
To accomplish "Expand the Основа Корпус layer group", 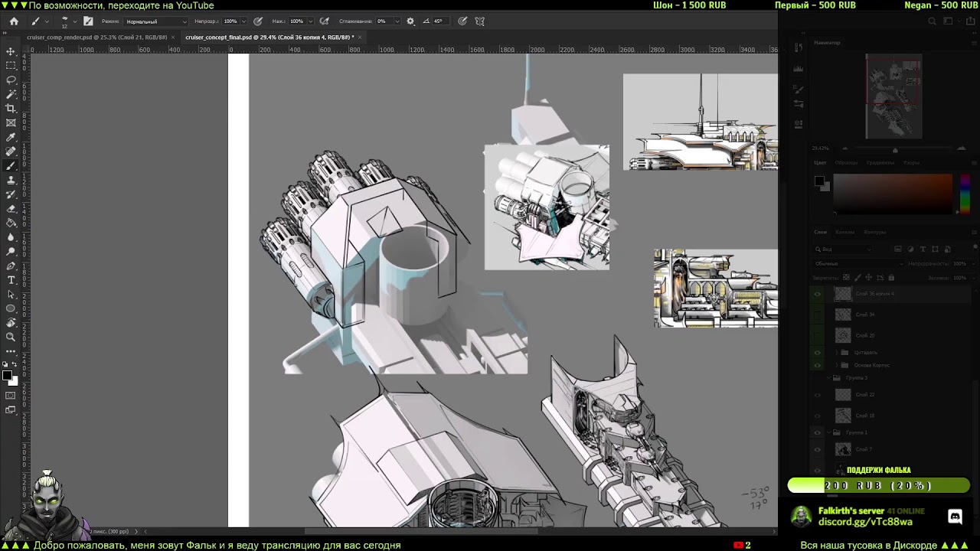I will (x=836, y=365).
